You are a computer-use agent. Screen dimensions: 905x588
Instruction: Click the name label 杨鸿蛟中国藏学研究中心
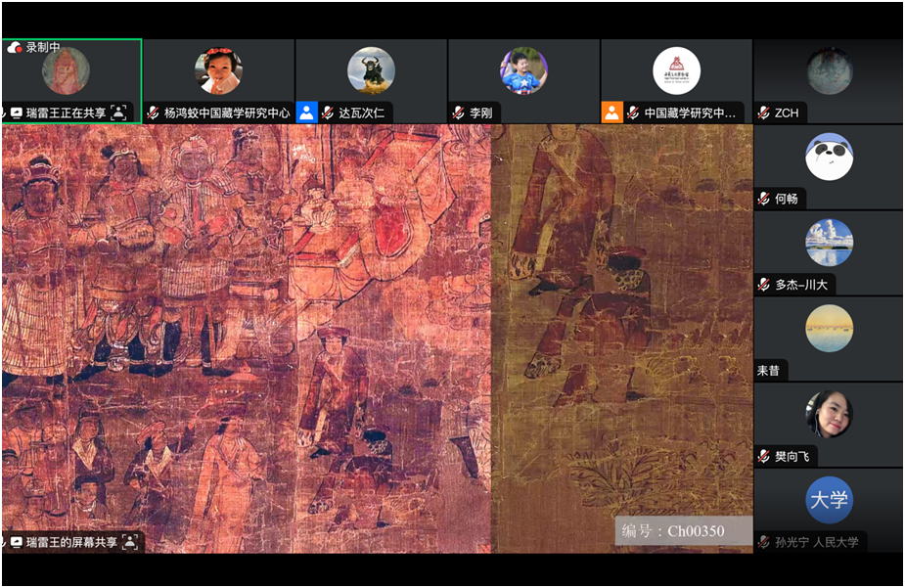click(227, 113)
